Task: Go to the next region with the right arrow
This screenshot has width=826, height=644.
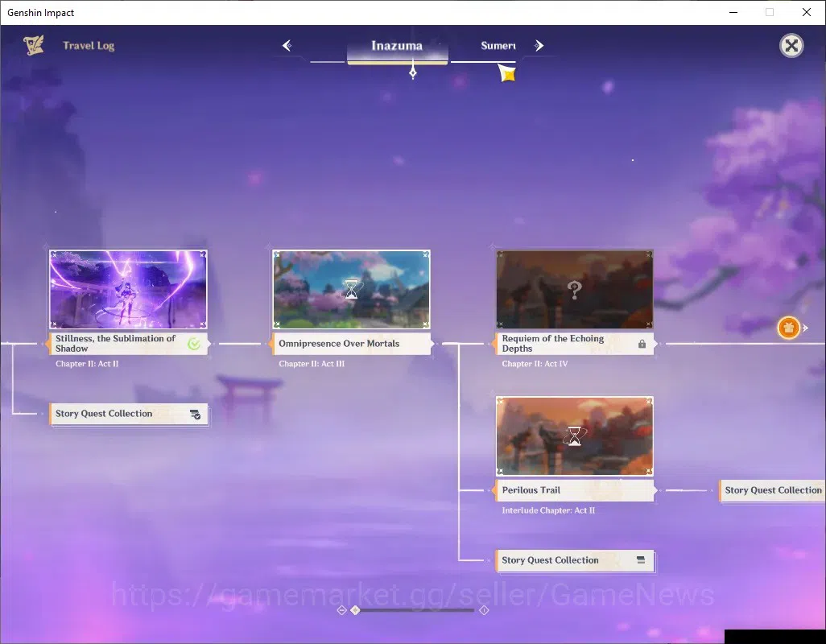Action: (539, 46)
